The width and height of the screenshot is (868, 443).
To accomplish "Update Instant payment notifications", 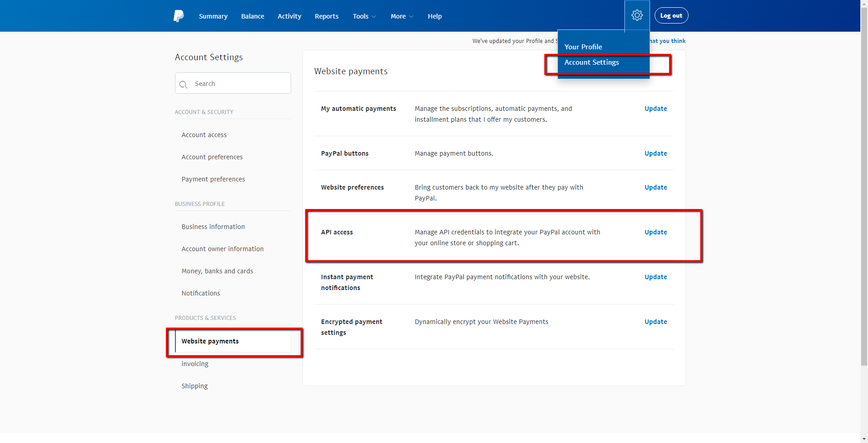I will (x=656, y=277).
